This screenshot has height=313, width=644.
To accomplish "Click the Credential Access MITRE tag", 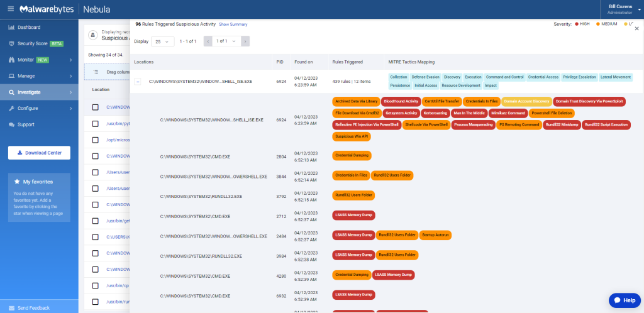I will pyautogui.click(x=543, y=77).
